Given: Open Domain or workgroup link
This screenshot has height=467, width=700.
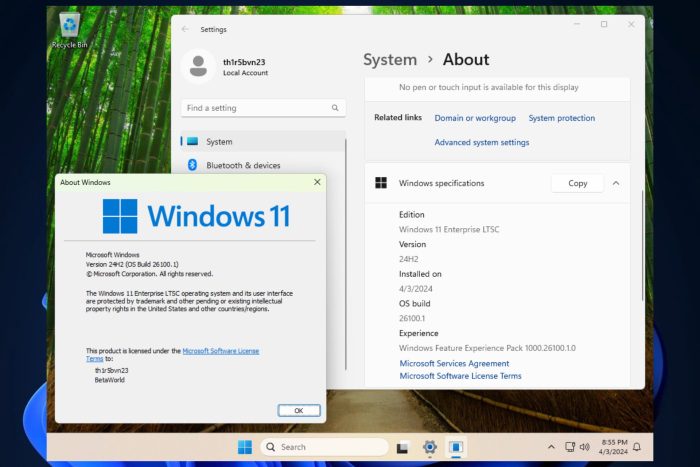Looking at the screenshot, I should (475, 118).
